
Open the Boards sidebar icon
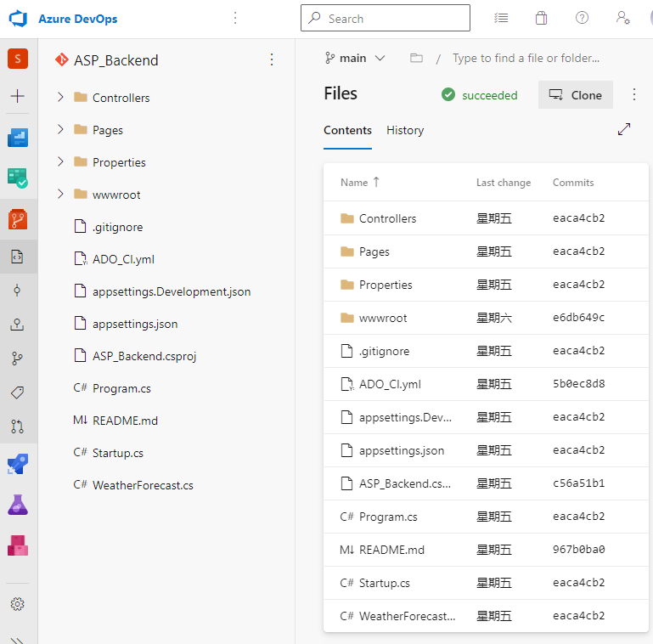18,138
